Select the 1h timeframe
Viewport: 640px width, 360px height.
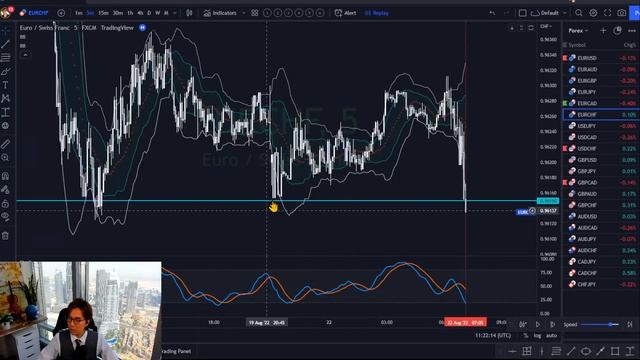pyautogui.click(x=130, y=13)
